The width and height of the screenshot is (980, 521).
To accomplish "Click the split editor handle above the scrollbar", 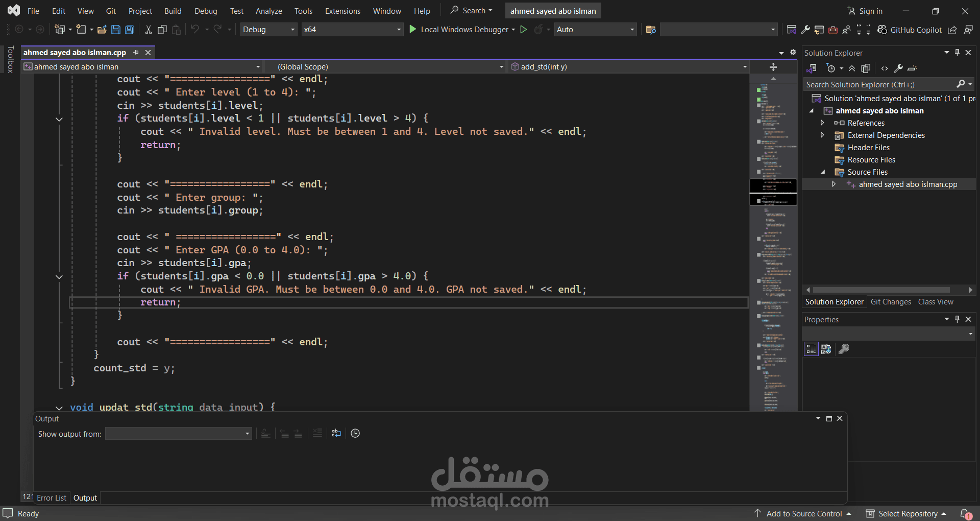I will pos(773,67).
